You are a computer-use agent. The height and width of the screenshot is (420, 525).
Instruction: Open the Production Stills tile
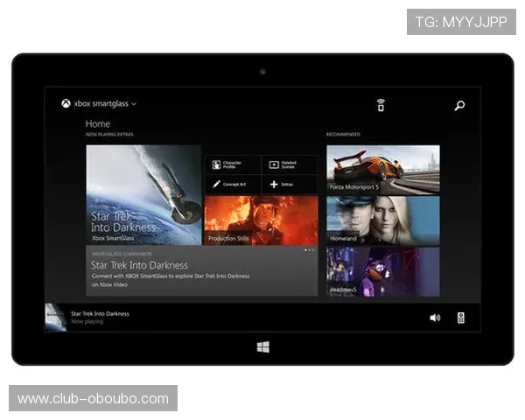(261, 220)
